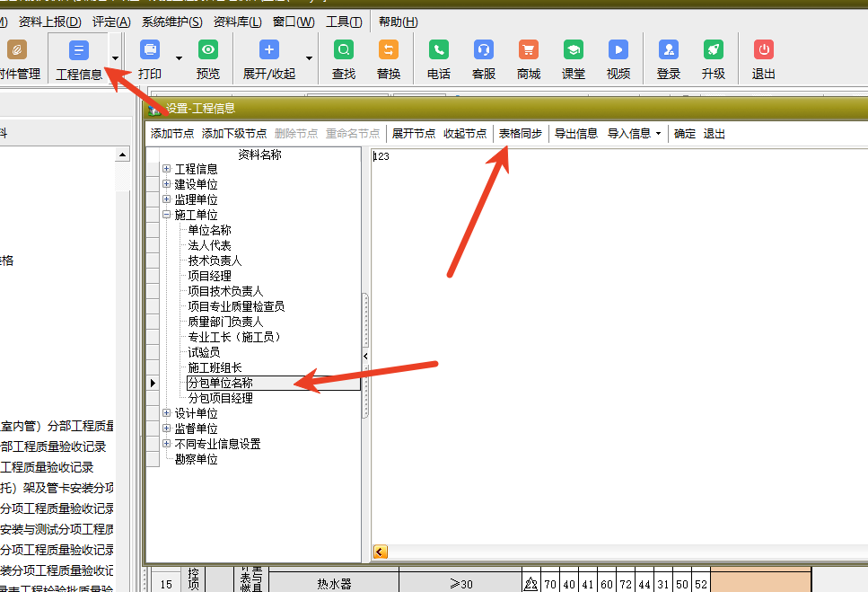Click the 替换 swap icon
868x592 pixels.
tap(389, 50)
